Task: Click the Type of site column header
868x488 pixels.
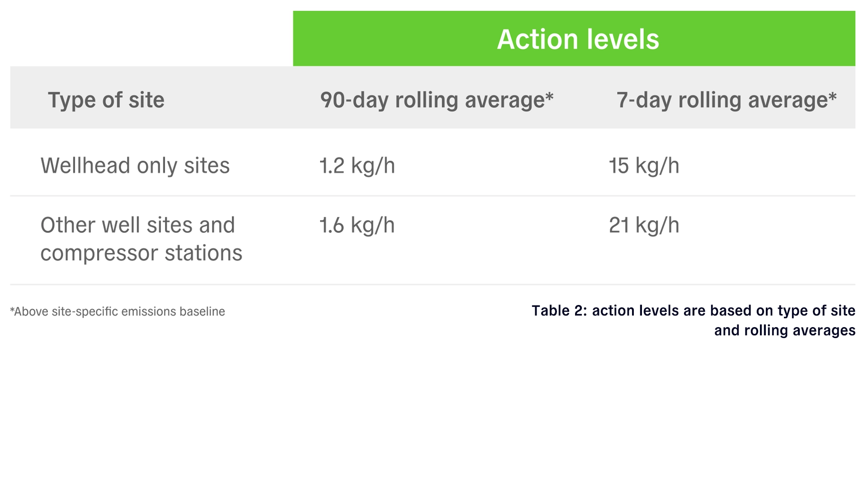Action: click(106, 100)
